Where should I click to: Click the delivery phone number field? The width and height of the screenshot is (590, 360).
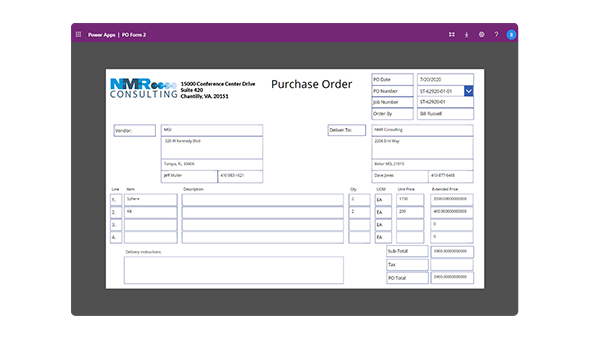[x=451, y=176]
